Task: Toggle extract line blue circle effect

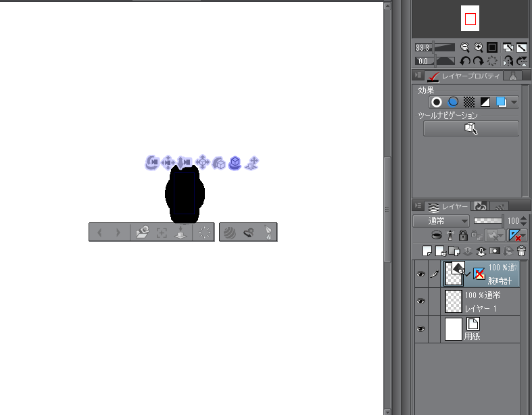Action: point(453,102)
